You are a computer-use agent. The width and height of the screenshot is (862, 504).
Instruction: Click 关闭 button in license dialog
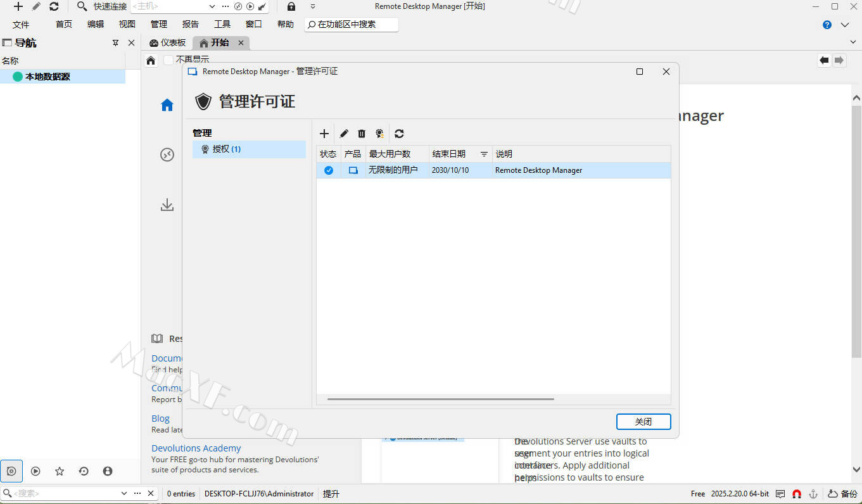click(x=643, y=422)
